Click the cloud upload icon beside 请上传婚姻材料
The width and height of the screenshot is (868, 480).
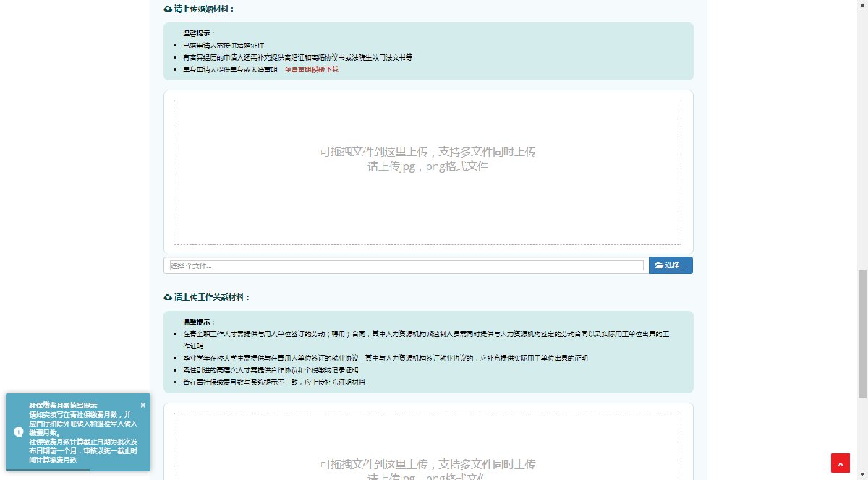coord(168,9)
